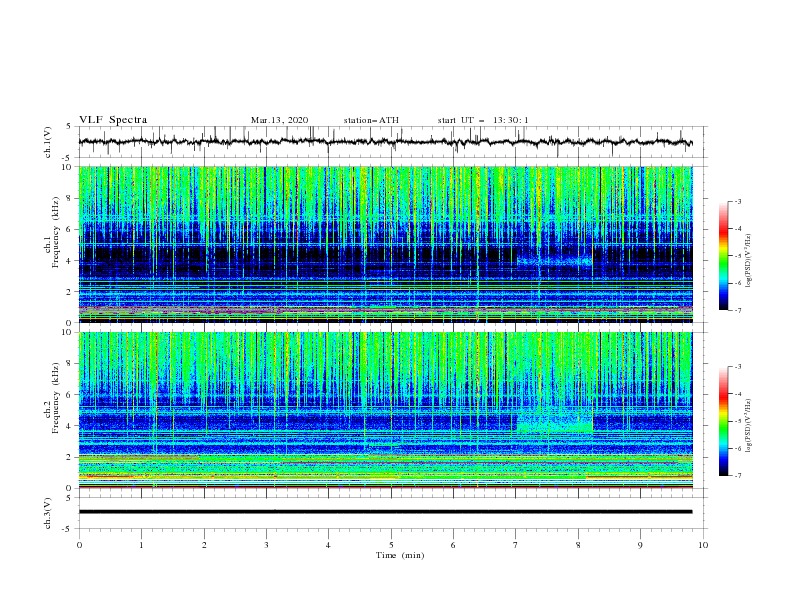Click the "-3" tick on the ch.1 colorbar

tap(737, 201)
